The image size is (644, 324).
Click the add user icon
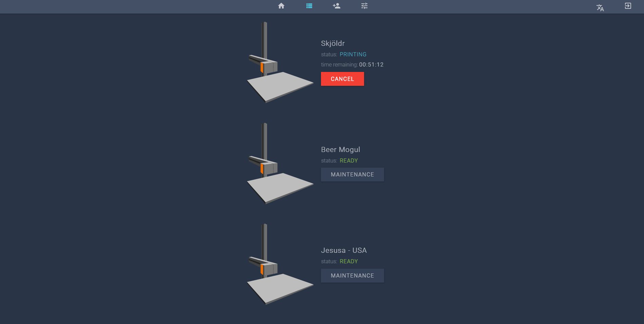[337, 6]
